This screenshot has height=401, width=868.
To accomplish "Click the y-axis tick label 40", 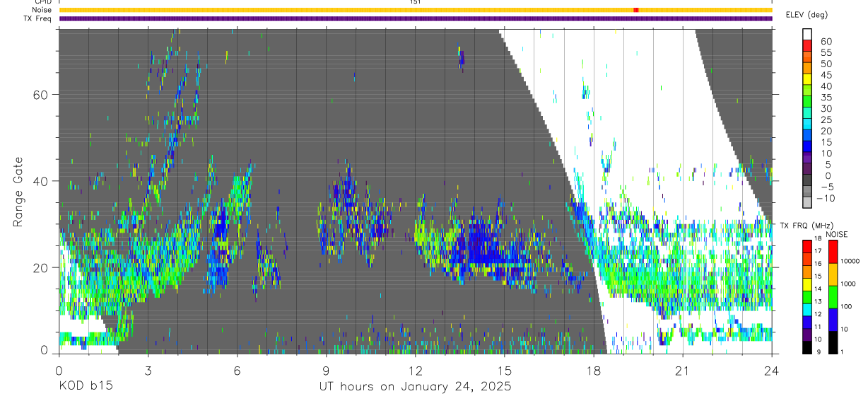I will click(x=40, y=181).
